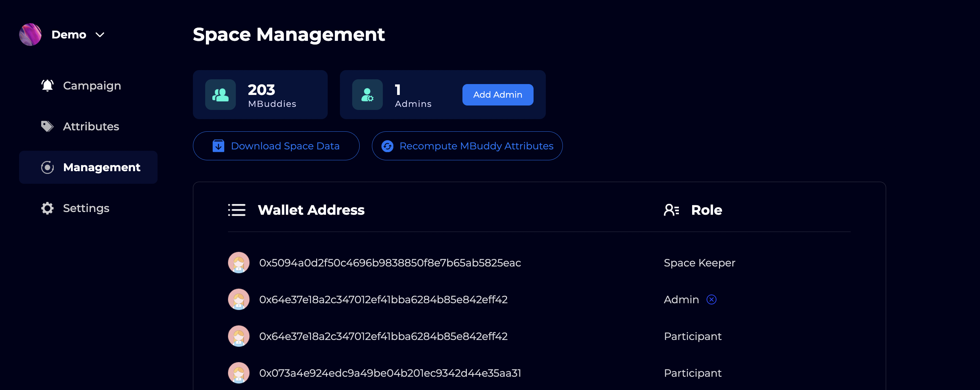
Task: Click Recompute MBuddy Attributes
Action: tap(467, 146)
